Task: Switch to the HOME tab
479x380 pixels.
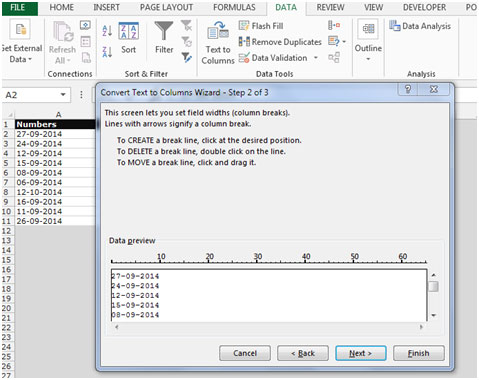Action: [x=62, y=7]
